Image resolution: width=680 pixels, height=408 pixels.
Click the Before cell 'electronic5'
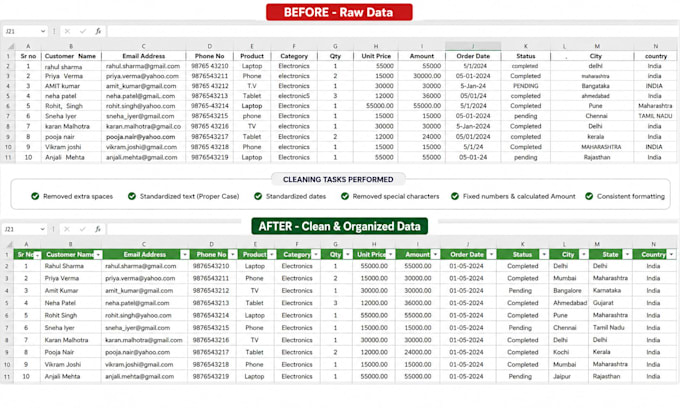(294, 96)
